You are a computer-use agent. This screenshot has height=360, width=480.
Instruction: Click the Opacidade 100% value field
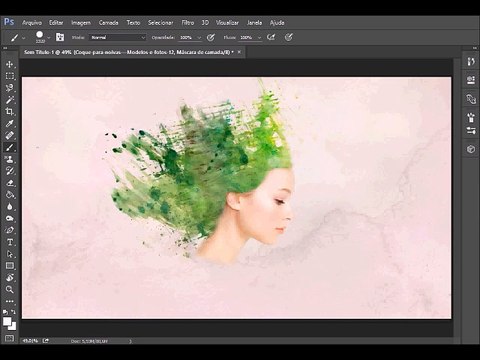[x=187, y=38]
